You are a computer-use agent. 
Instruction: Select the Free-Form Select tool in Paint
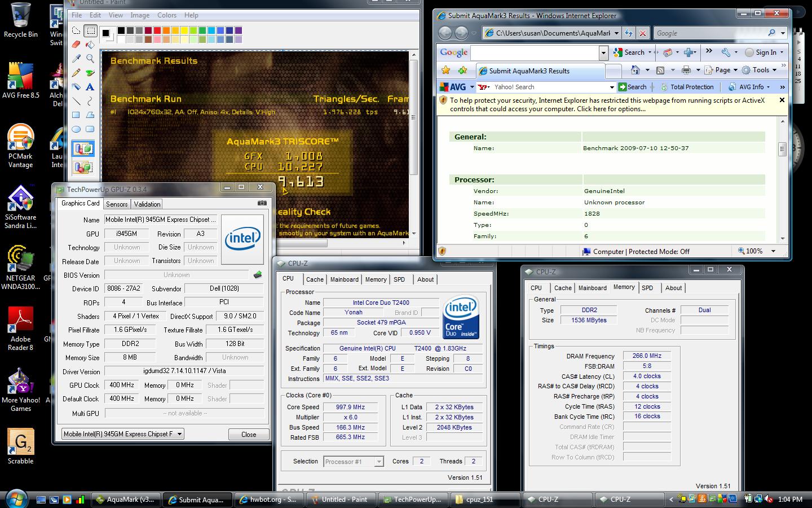pyautogui.click(x=76, y=31)
